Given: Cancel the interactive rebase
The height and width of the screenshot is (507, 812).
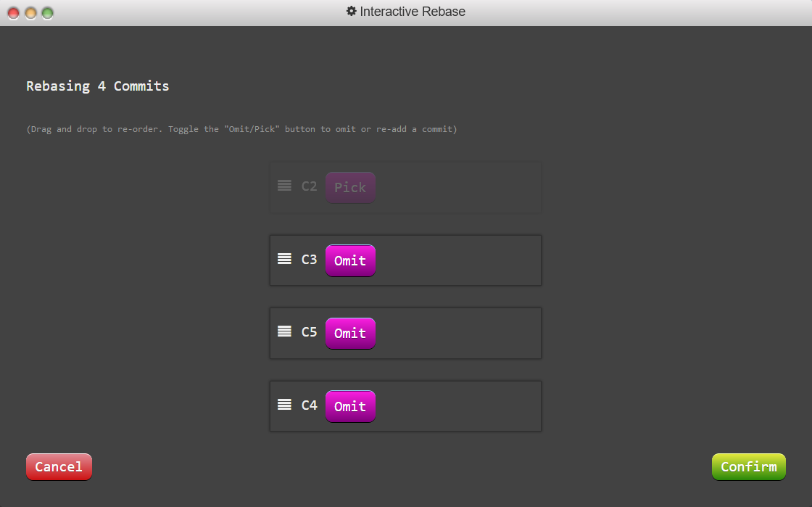Looking at the screenshot, I should pos(59,466).
